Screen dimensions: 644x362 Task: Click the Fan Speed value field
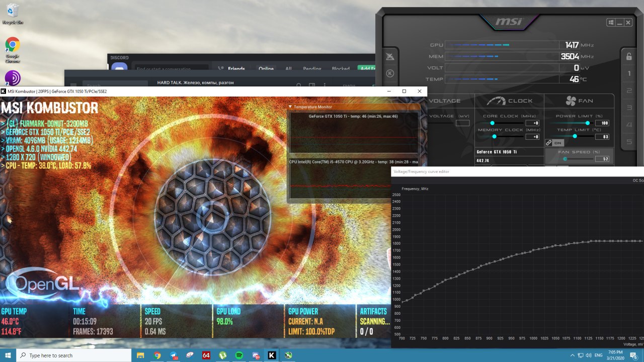tap(602, 159)
